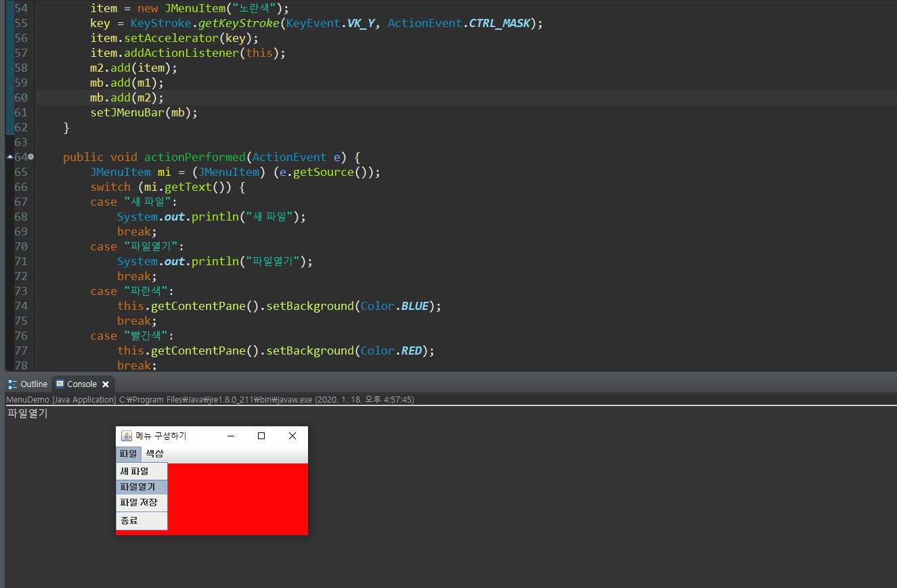This screenshot has height=588, width=897.
Task: Click Color.RED in the code
Action: click(391, 350)
